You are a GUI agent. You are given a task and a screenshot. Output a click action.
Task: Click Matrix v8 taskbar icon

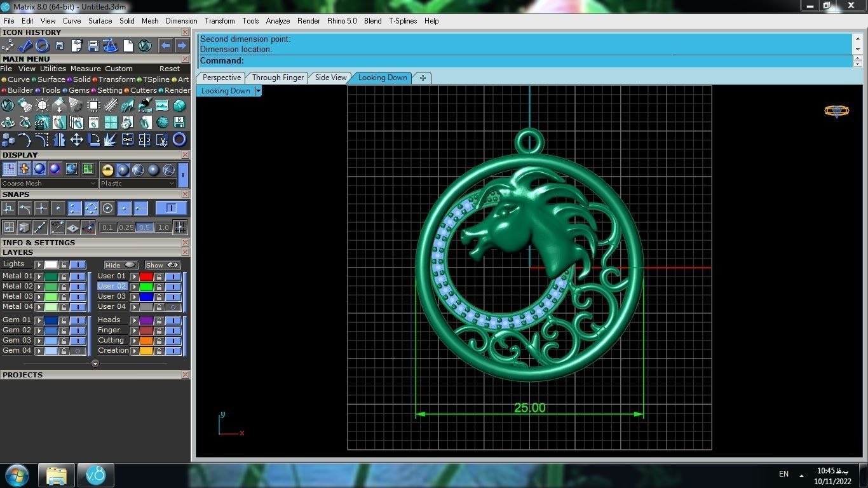tap(96, 475)
